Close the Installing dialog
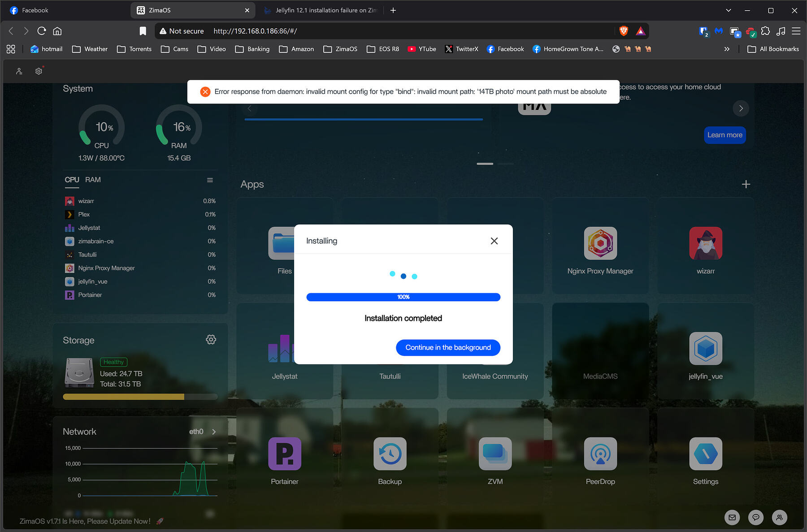The image size is (807, 532). [494, 241]
